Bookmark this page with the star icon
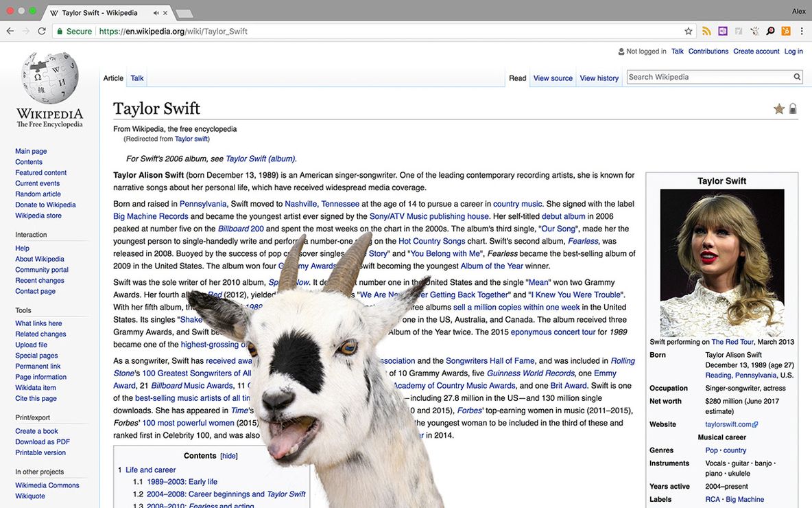Image resolution: width=812 pixels, height=508 pixels. click(x=689, y=31)
